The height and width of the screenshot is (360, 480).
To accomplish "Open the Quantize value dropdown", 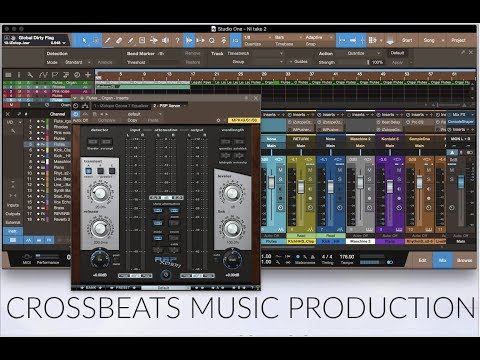I will pos(256,37).
